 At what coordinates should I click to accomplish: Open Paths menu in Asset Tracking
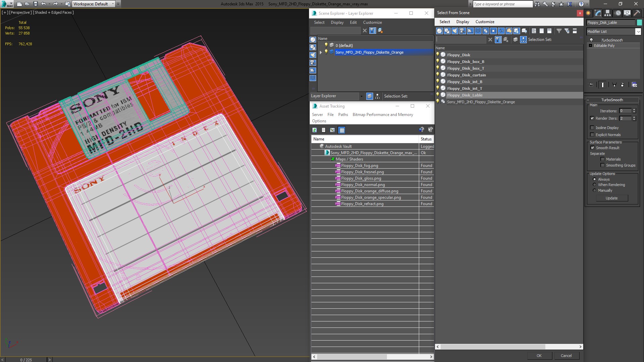343,115
